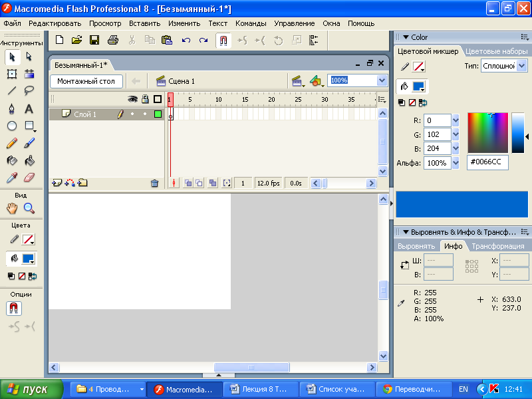Collapse the Выровнять & Инфо panel
Viewport: 532px width, 399px height.
pyautogui.click(x=406, y=232)
